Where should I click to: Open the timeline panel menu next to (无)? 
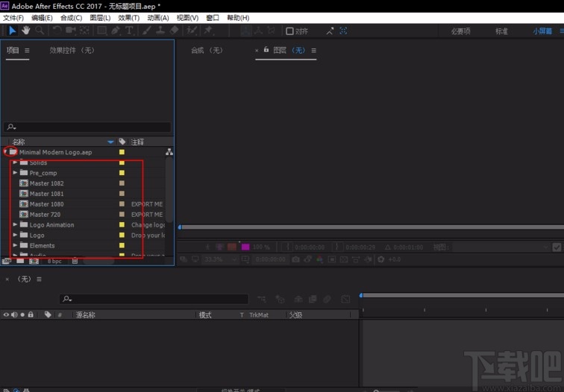pos(40,279)
